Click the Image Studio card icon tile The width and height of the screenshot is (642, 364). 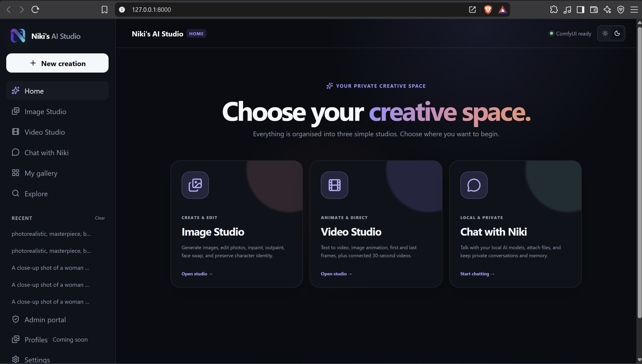click(x=195, y=185)
